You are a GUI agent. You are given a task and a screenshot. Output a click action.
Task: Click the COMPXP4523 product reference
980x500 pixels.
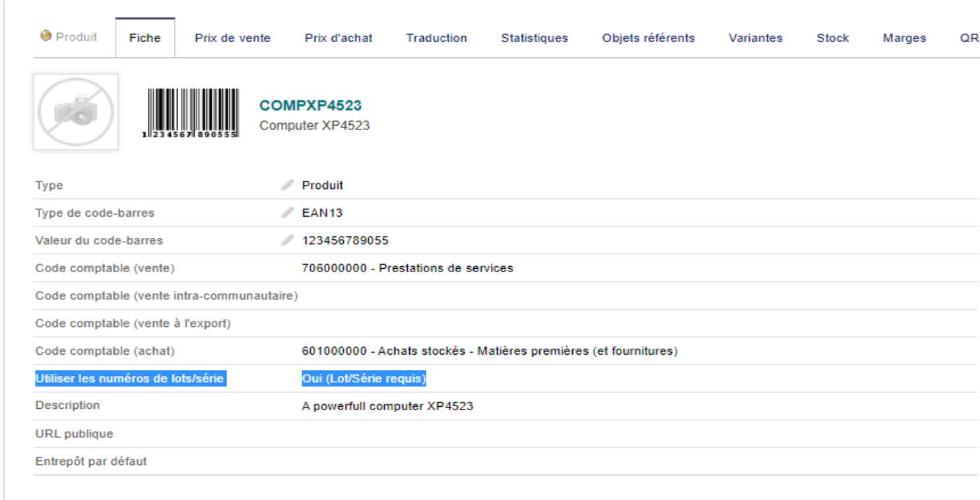pyautogui.click(x=310, y=106)
